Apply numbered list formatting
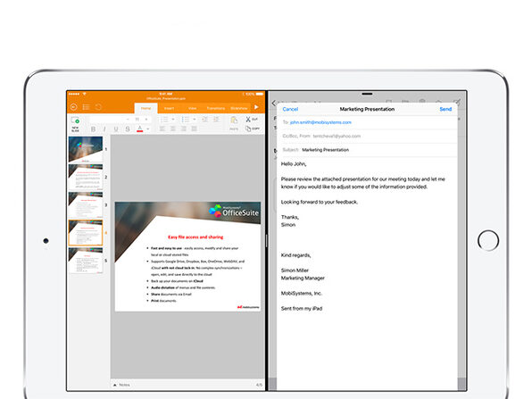532x399 pixels. point(164,120)
